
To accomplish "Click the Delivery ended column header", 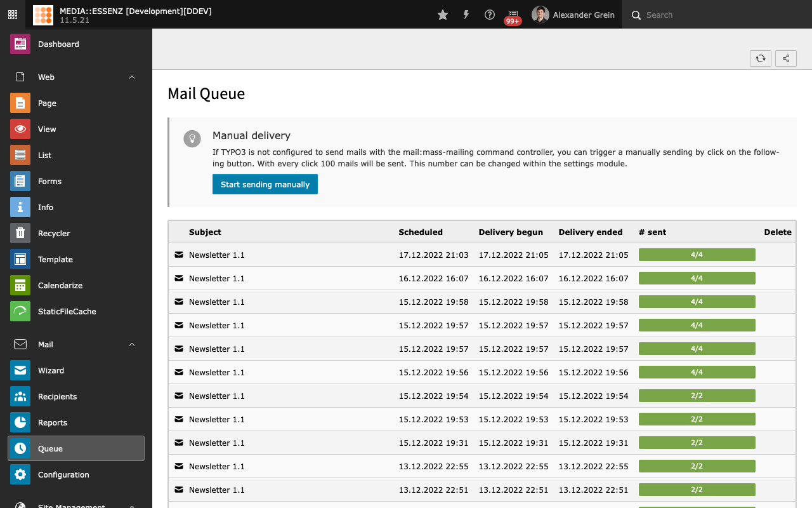I will tap(591, 232).
